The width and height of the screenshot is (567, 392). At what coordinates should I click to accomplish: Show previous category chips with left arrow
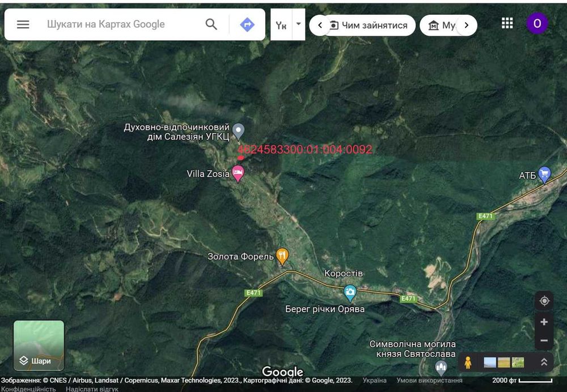tap(320, 25)
